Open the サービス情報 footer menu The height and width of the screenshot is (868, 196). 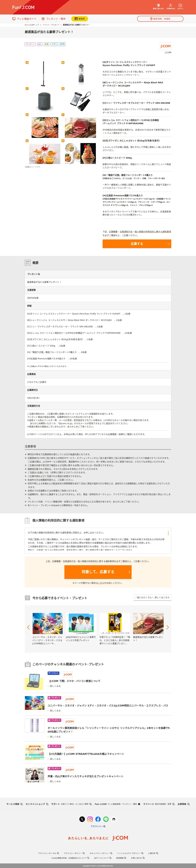(x=15, y=804)
